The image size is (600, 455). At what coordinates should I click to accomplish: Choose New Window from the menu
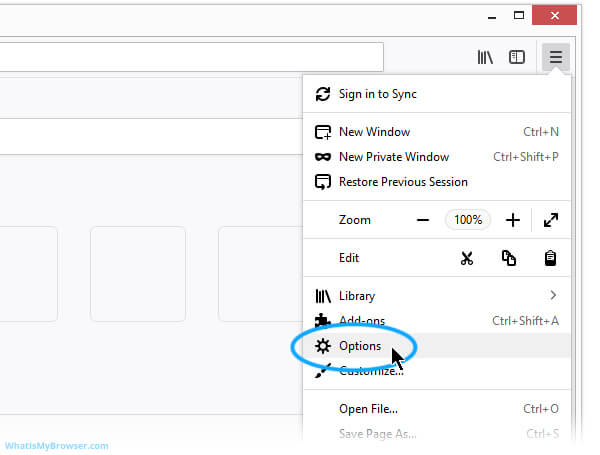click(374, 132)
